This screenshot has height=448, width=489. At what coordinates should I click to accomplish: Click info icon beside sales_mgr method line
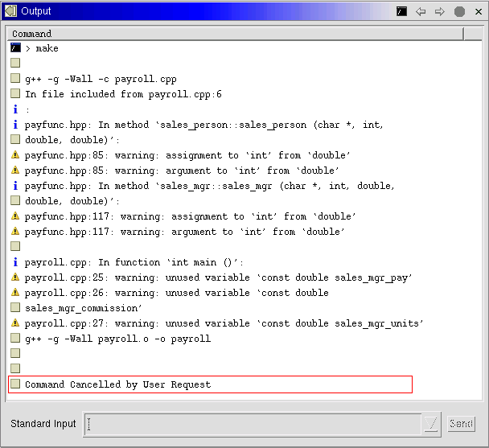click(15, 186)
